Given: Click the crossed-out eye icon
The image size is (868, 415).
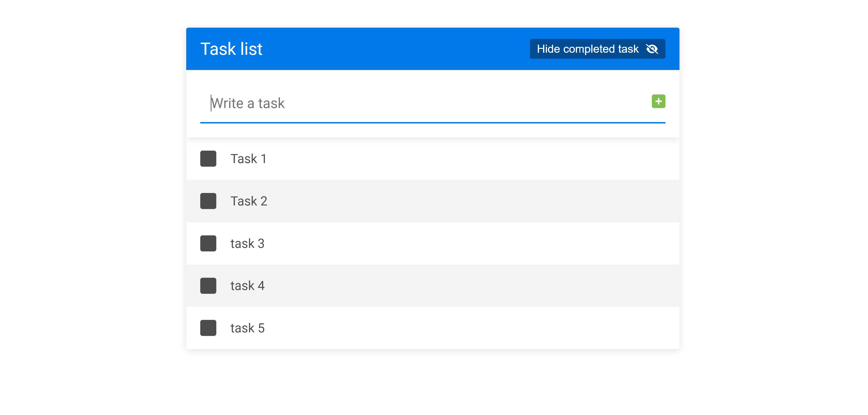Looking at the screenshot, I should [x=652, y=49].
